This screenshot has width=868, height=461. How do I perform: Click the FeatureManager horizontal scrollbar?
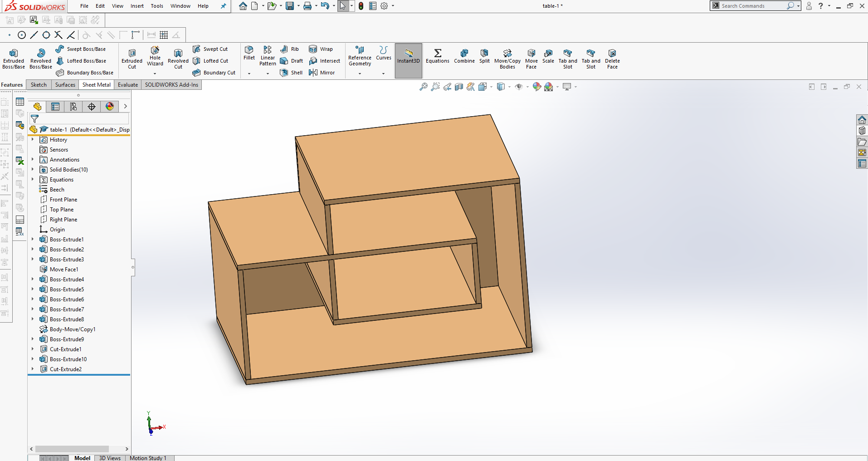[x=72, y=449]
